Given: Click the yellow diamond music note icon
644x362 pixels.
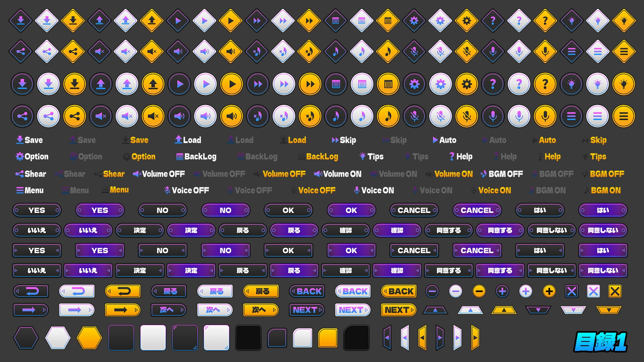Looking at the screenshot, I should pyautogui.click(x=388, y=52).
